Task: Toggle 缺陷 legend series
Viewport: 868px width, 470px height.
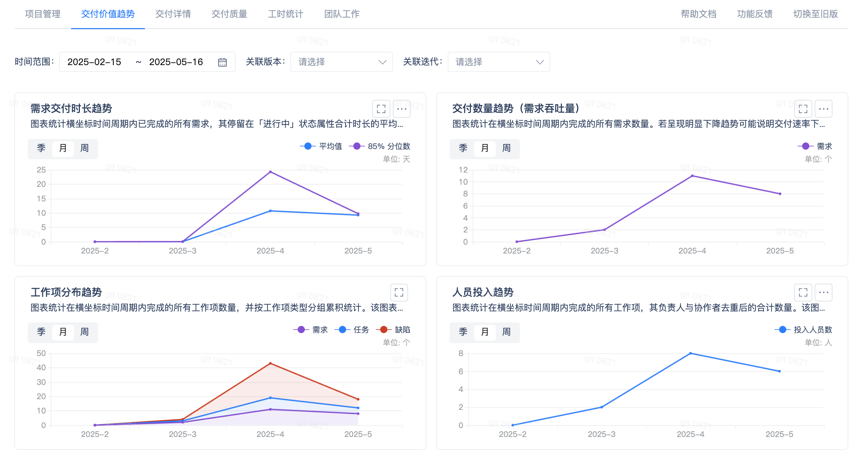Action: (393, 330)
